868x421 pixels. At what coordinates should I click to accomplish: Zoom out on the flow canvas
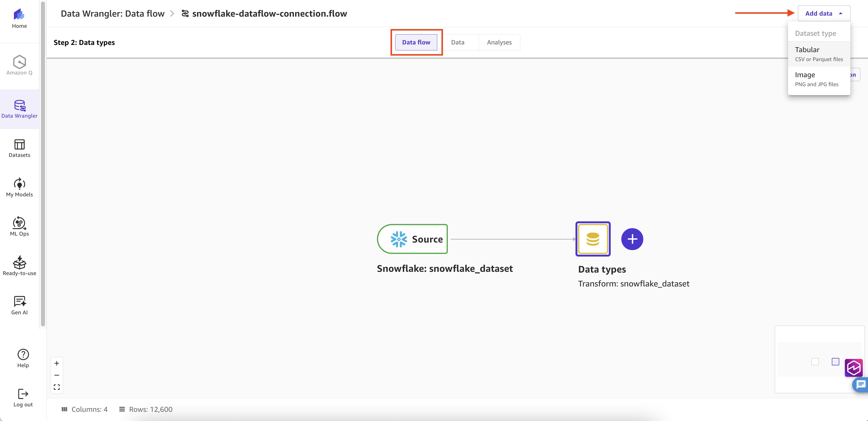pos(57,375)
